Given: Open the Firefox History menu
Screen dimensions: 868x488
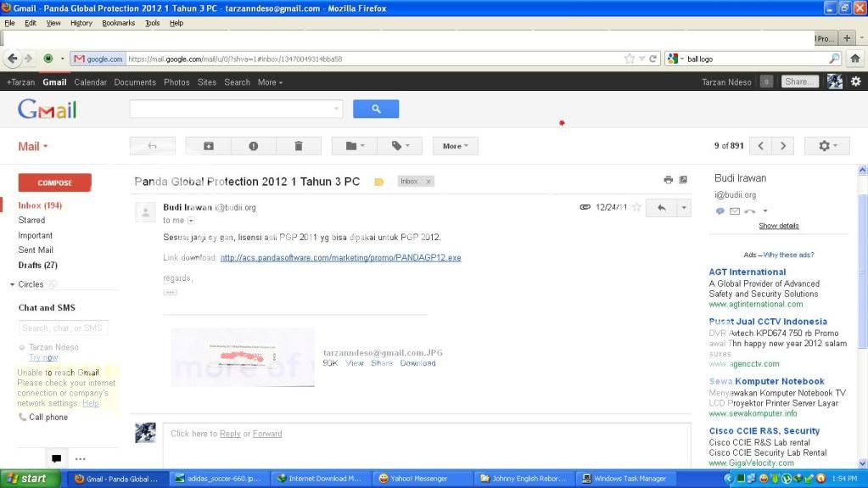Looking at the screenshot, I should click(81, 23).
